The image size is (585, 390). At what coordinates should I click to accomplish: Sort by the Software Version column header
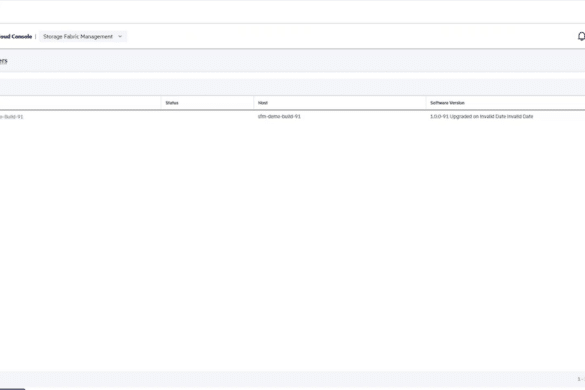point(447,103)
